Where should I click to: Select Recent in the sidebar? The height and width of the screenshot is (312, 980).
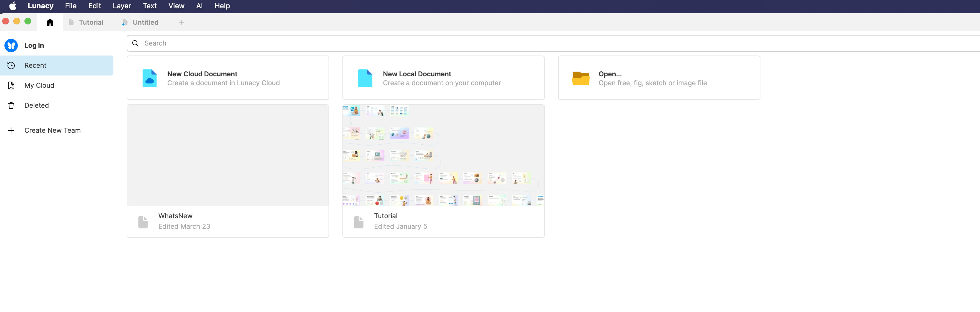point(57,65)
